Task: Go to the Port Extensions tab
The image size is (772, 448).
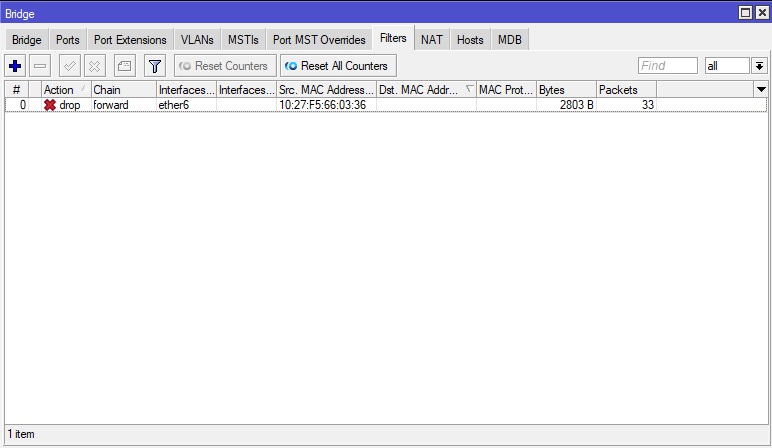Action: [130, 40]
